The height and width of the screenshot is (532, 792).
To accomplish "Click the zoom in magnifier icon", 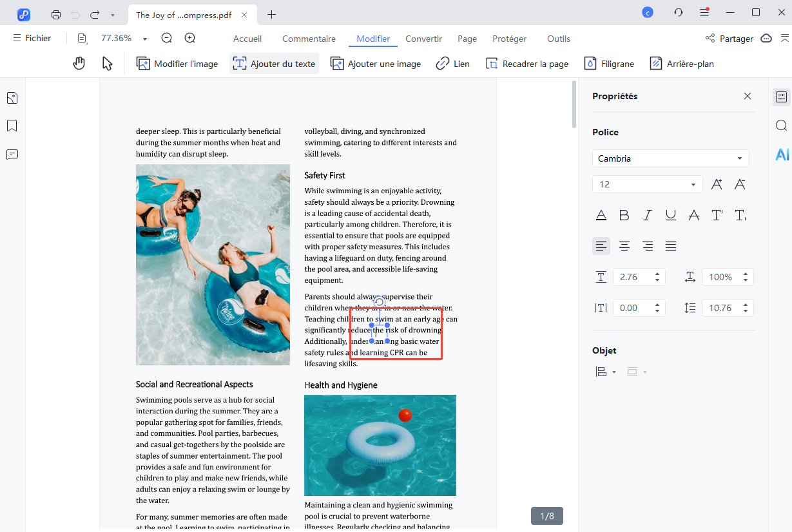I will tap(189, 39).
